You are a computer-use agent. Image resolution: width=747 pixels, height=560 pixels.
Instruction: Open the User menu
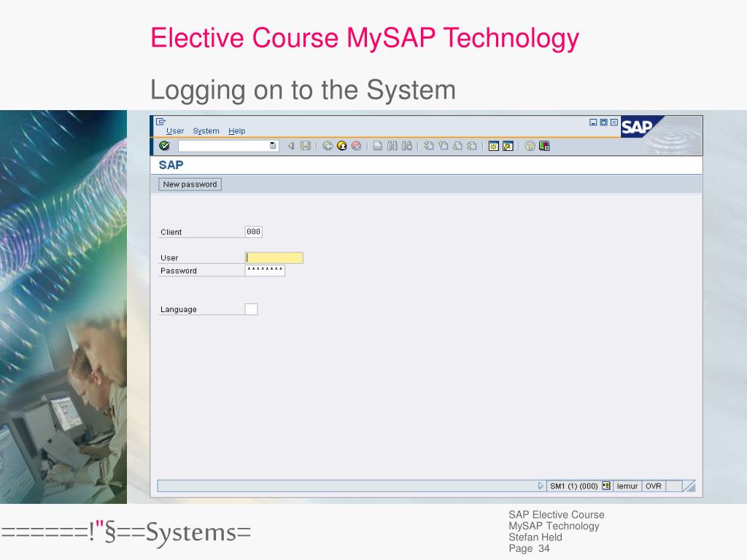click(x=175, y=131)
